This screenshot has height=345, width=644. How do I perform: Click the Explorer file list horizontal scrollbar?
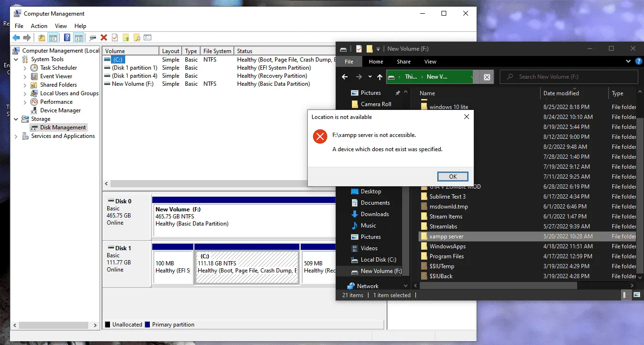pos(498,286)
